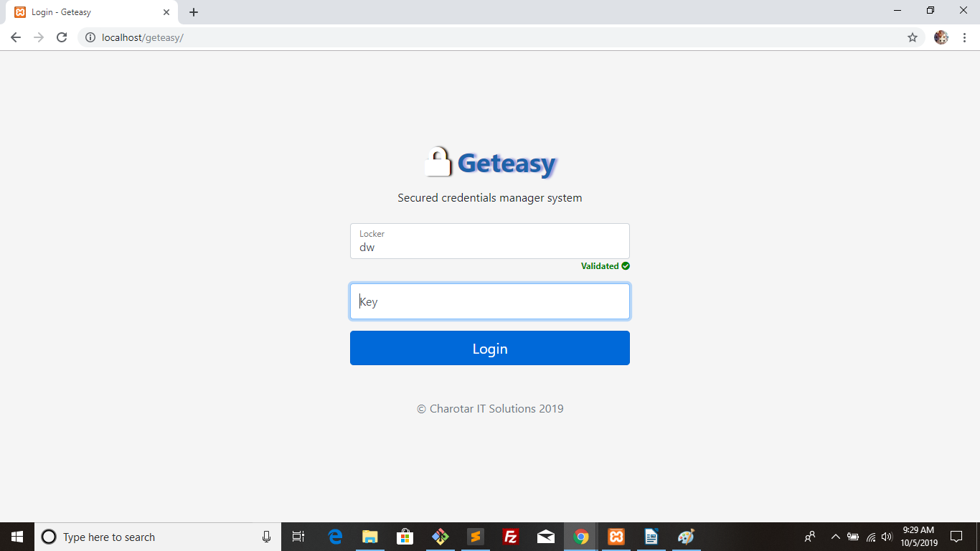Click the People icon in system tray
The image size is (980, 551).
coord(810,537)
